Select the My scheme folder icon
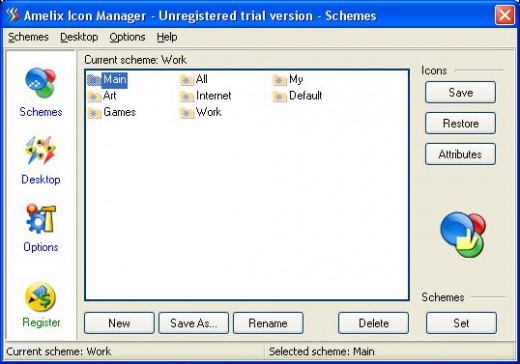This screenshot has width=520, height=364. [x=279, y=80]
